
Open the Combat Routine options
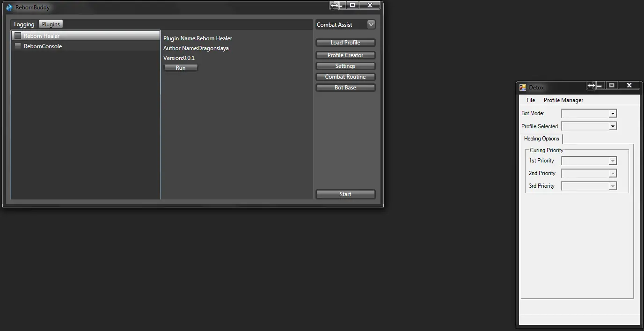(345, 77)
